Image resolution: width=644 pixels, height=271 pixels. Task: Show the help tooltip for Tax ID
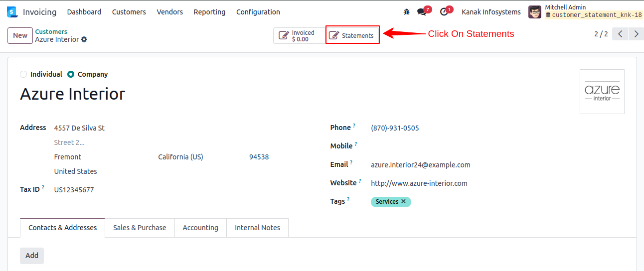point(43,187)
